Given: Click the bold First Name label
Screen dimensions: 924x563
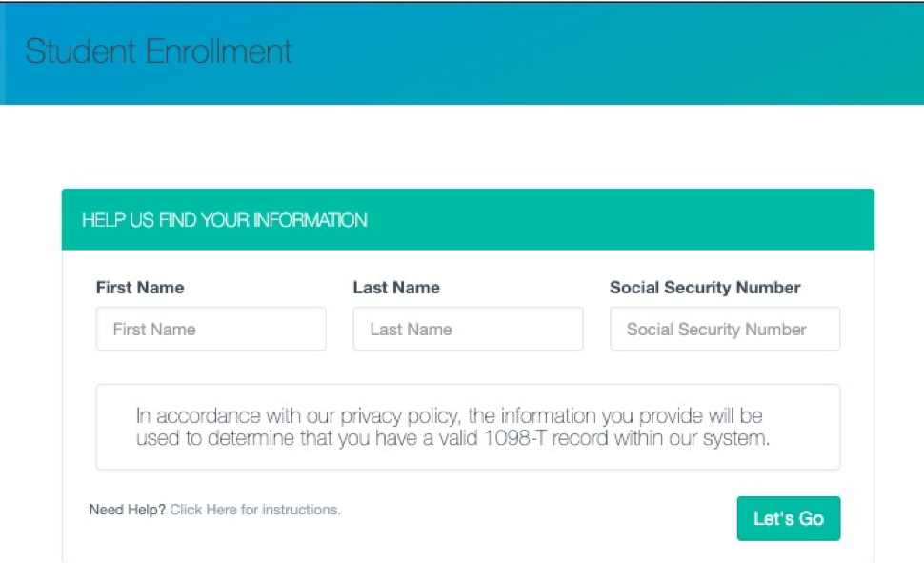Looking at the screenshot, I should pyautogui.click(x=140, y=288).
